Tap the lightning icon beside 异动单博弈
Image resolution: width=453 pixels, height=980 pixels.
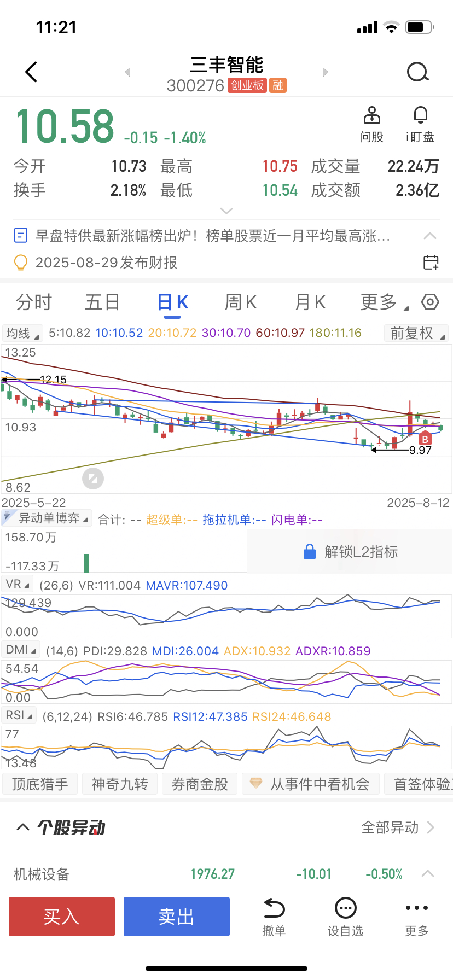pos(8,517)
